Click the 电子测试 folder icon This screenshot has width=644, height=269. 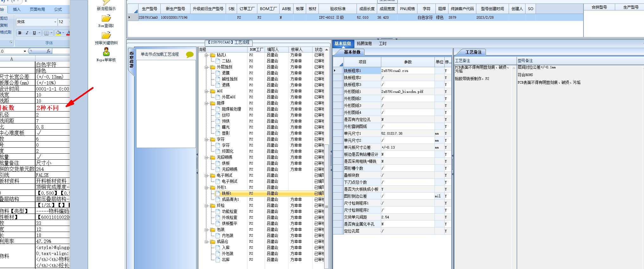tap(213, 176)
